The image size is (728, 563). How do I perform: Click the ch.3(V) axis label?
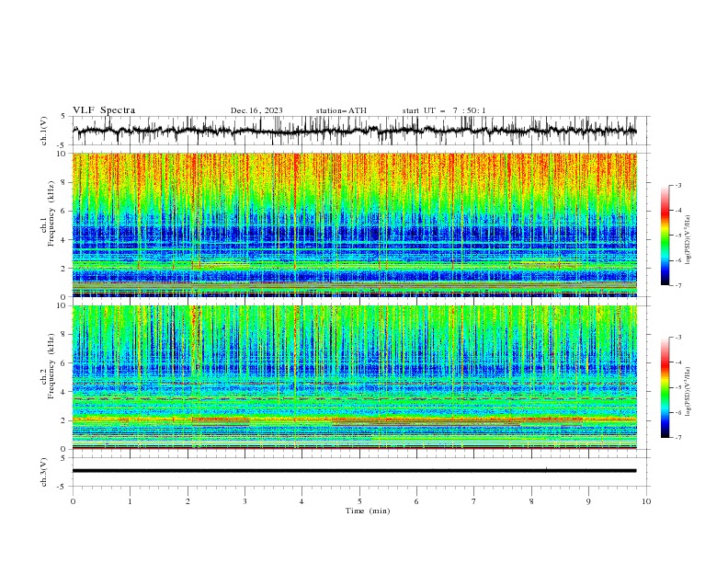(44, 472)
